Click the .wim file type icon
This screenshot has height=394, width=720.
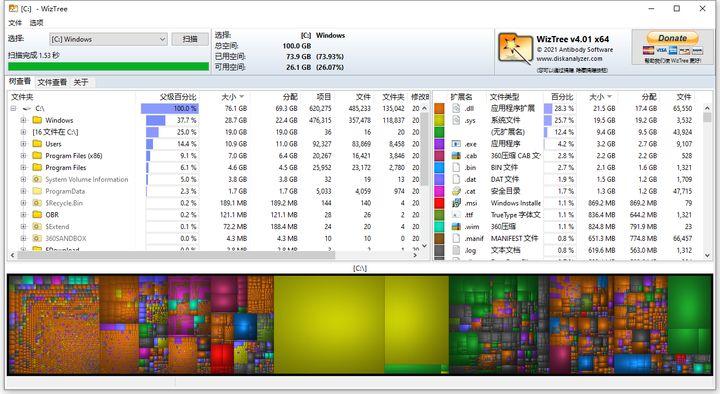coord(456,226)
